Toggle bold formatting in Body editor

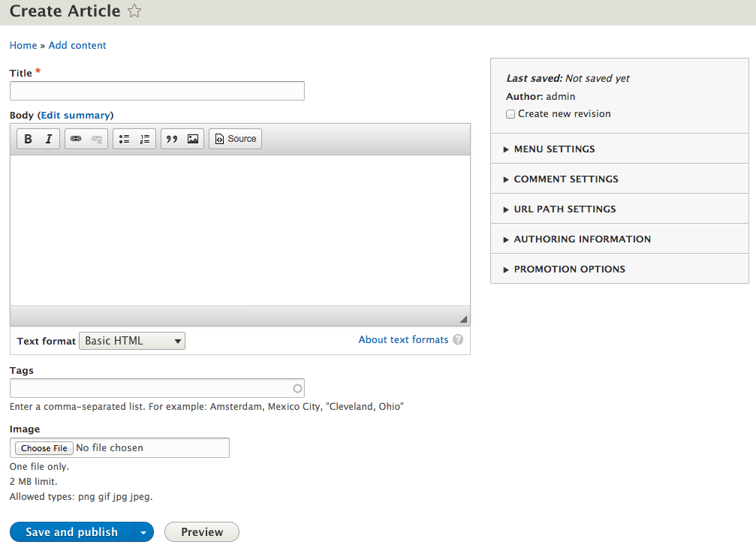(x=28, y=139)
